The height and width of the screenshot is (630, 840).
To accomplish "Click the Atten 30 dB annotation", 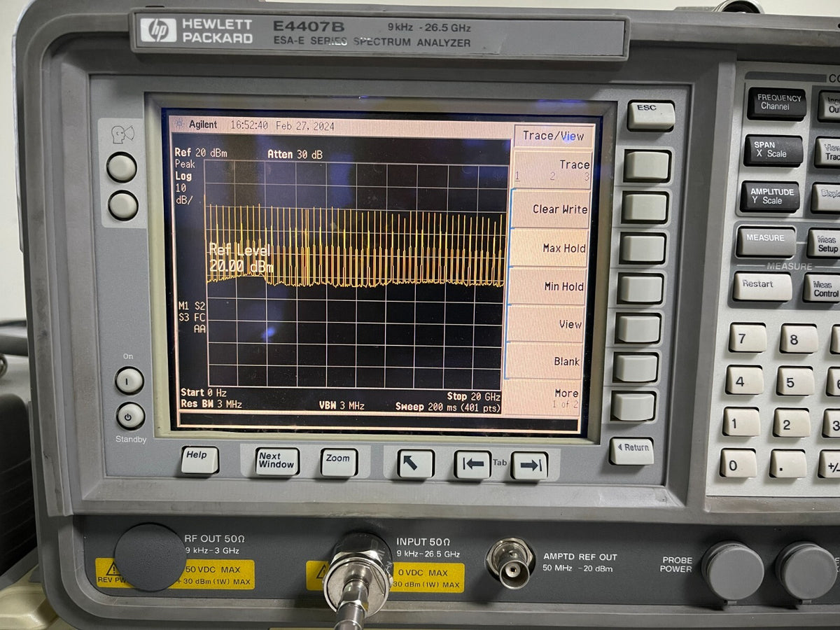I will pyautogui.click(x=295, y=154).
